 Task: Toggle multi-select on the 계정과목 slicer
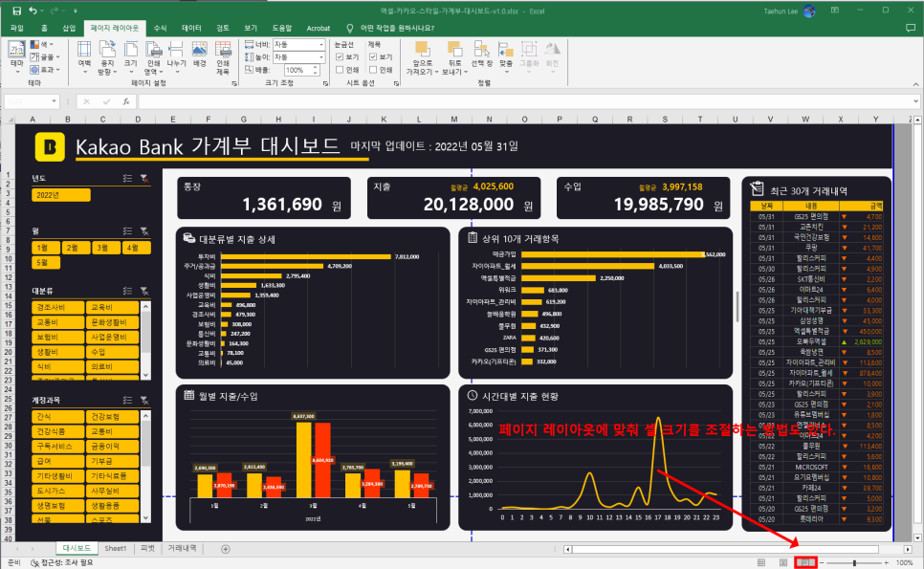click(x=127, y=400)
